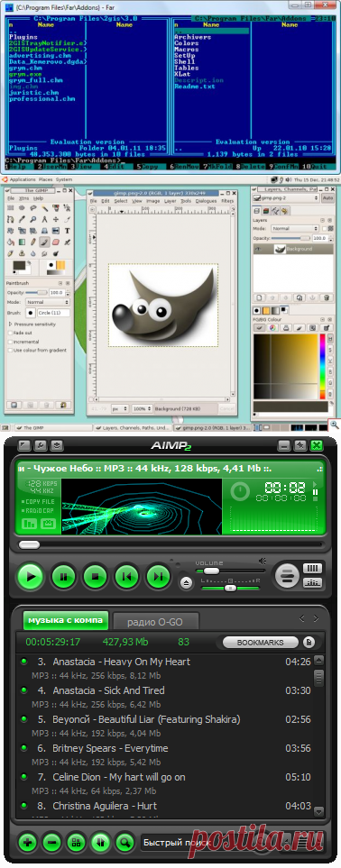Click the Auto button in Layers dialog

pyautogui.click(x=327, y=197)
